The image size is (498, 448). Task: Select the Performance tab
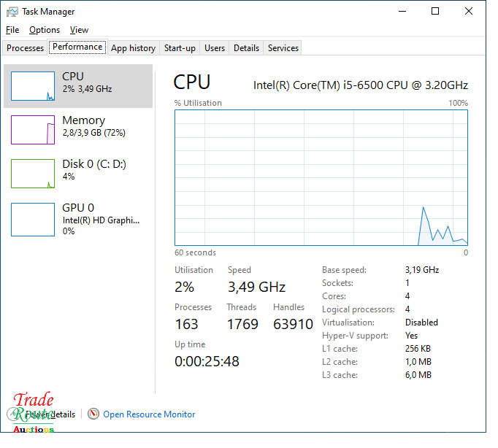pos(77,47)
